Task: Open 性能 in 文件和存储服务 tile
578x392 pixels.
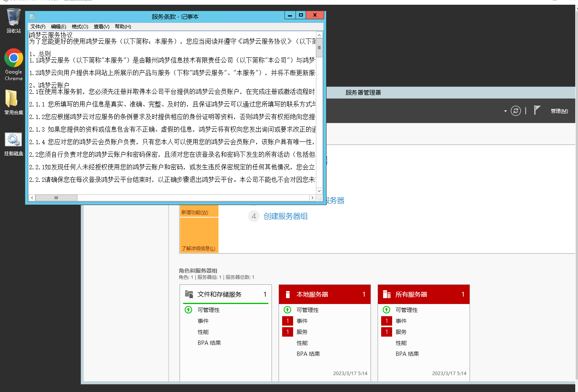Action: pyautogui.click(x=203, y=332)
